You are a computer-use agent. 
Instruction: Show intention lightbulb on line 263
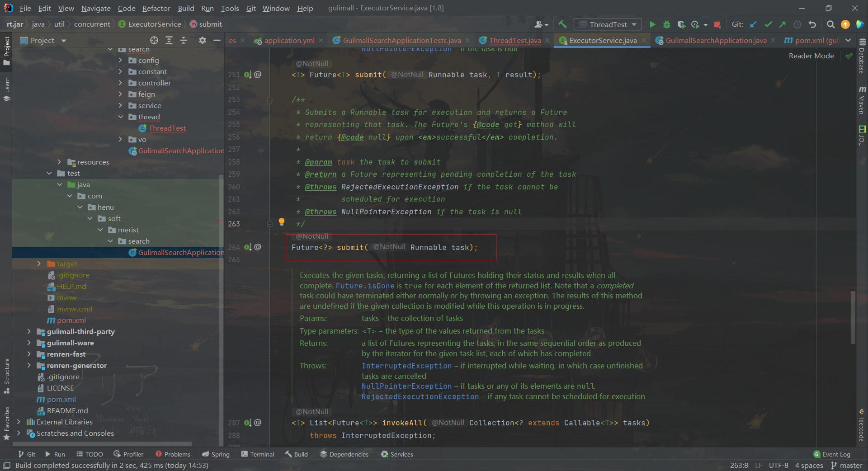click(282, 221)
